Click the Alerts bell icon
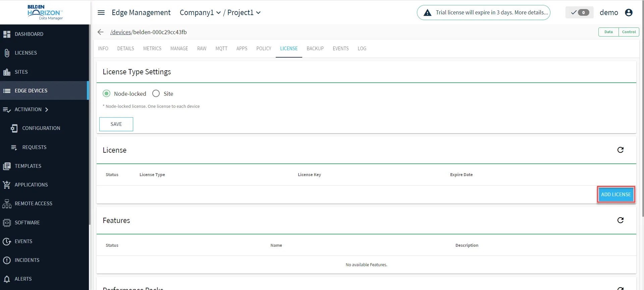 7,279
